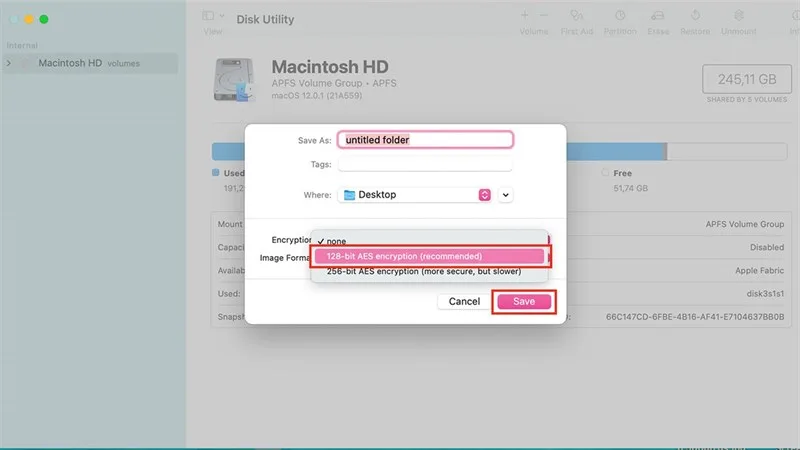Click the yellow minimize window button
This screenshot has height=450, width=800.
29,19
